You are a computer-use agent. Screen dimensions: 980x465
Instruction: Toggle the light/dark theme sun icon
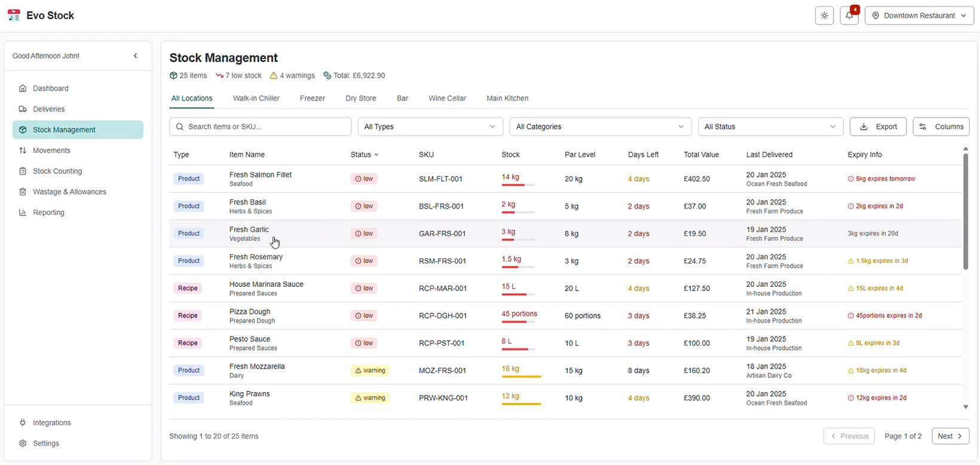coord(824,16)
